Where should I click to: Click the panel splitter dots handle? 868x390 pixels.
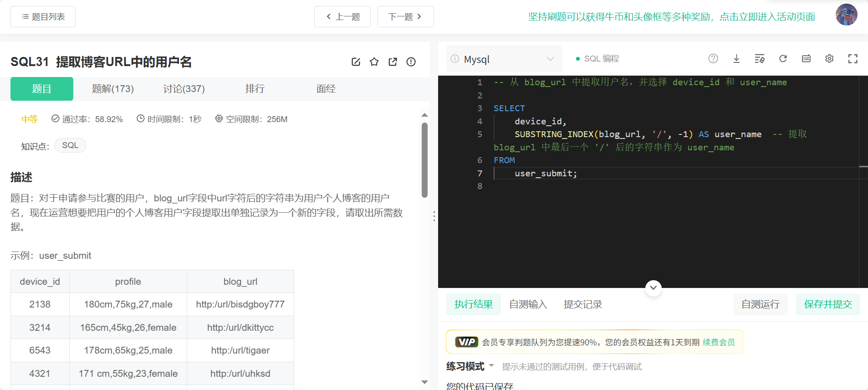pos(434,216)
